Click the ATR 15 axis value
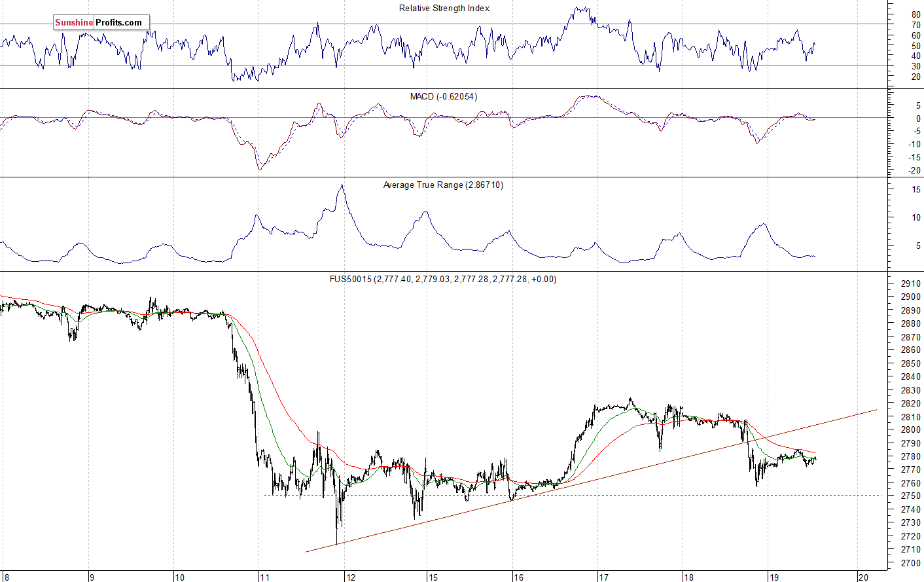The height and width of the screenshot is (582, 924). point(916,190)
